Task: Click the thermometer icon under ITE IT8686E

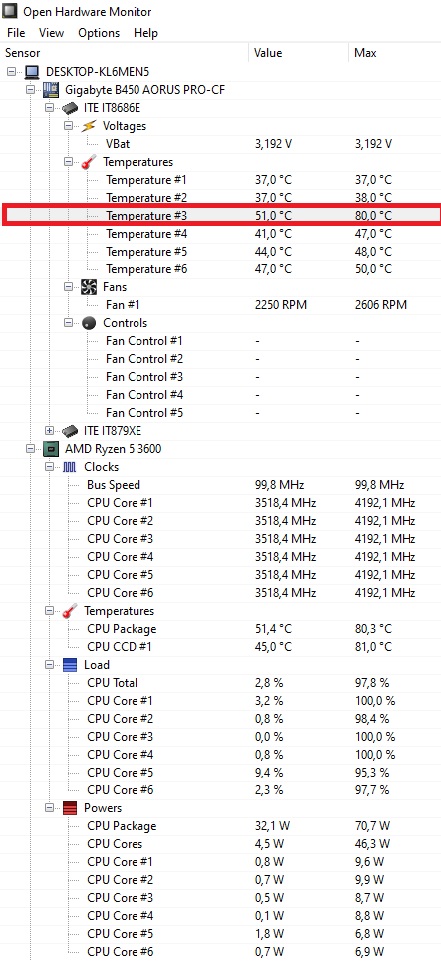Action: click(89, 162)
